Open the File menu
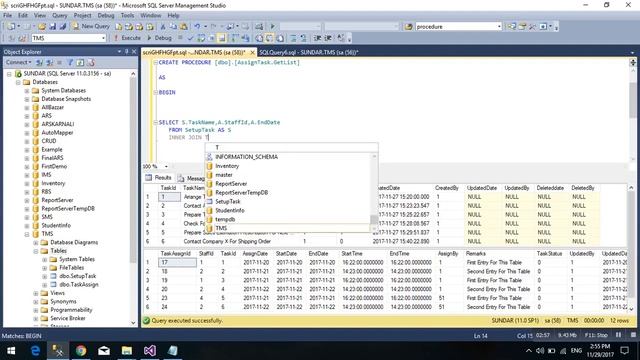640x360 pixels. click(7, 15)
